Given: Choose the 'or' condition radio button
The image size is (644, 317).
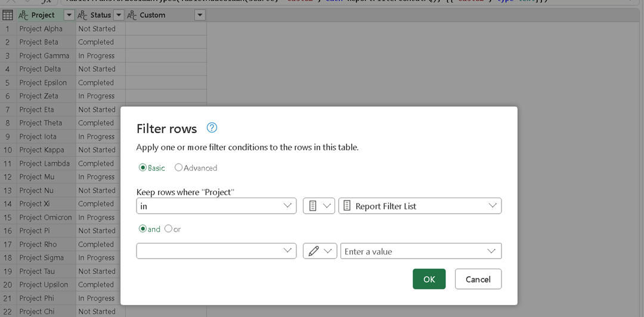Looking at the screenshot, I should coord(168,229).
